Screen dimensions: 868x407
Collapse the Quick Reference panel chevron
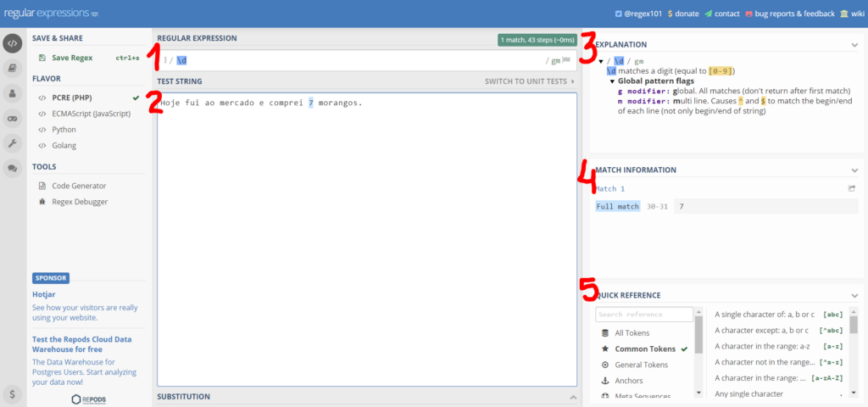click(x=854, y=296)
